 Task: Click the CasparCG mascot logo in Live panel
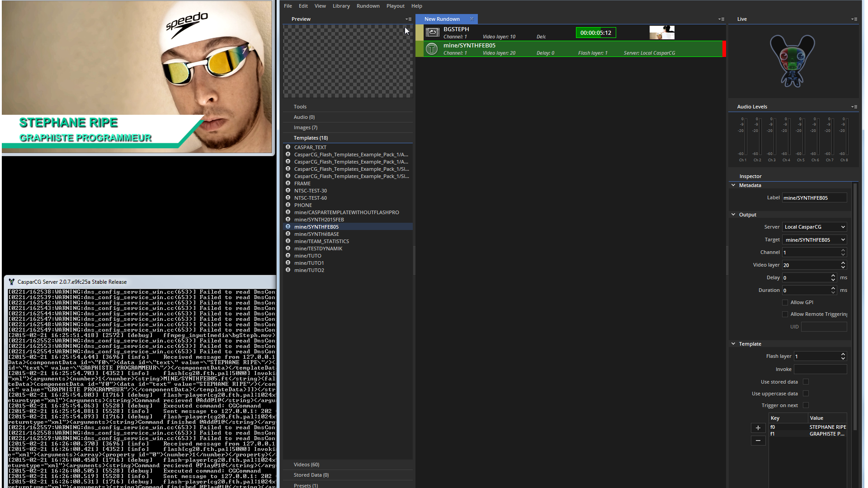click(793, 61)
